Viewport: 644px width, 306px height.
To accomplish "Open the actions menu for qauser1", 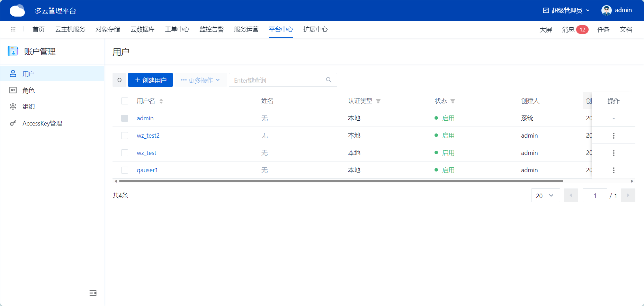I will pyautogui.click(x=614, y=170).
